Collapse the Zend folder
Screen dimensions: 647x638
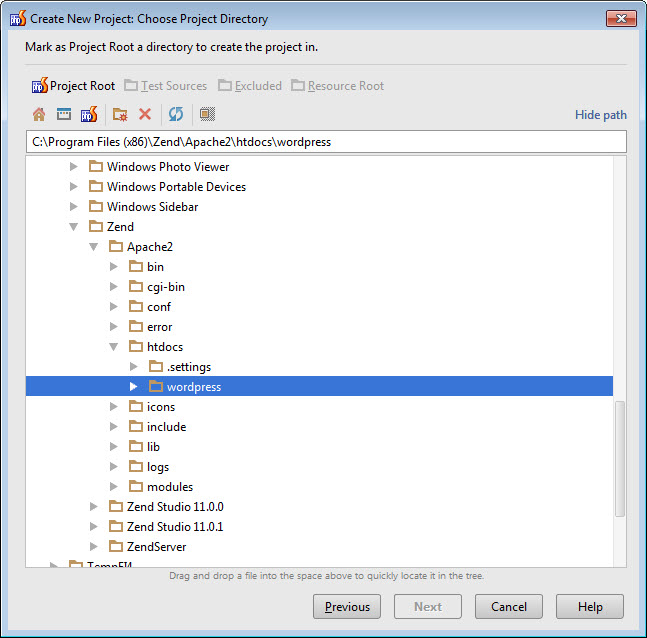coord(74,227)
